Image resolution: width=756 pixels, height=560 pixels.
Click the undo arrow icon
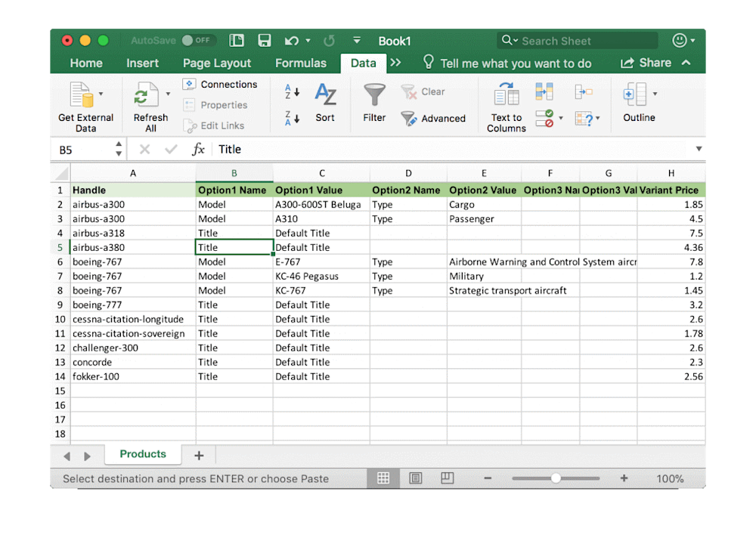pos(291,41)
